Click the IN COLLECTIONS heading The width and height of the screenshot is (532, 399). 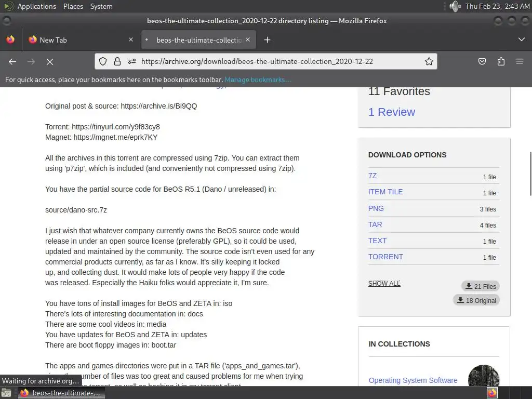coord(399,344)
